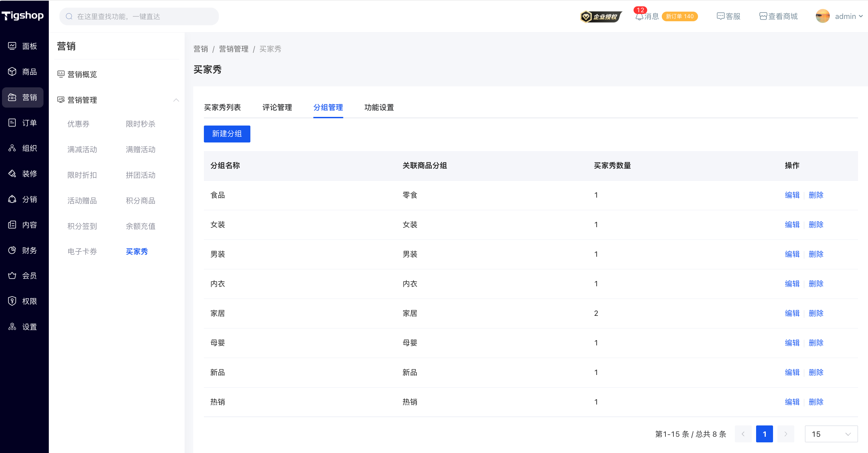868x453 pixels.
Task: Delete the 热销 group row
Action: coord(816,402)
